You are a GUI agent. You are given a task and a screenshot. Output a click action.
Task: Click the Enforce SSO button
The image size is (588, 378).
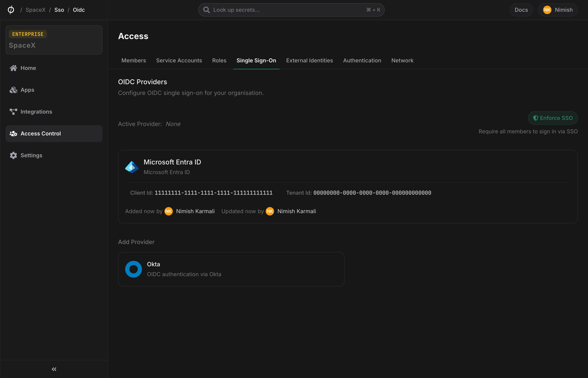click(x=553, y=118)
